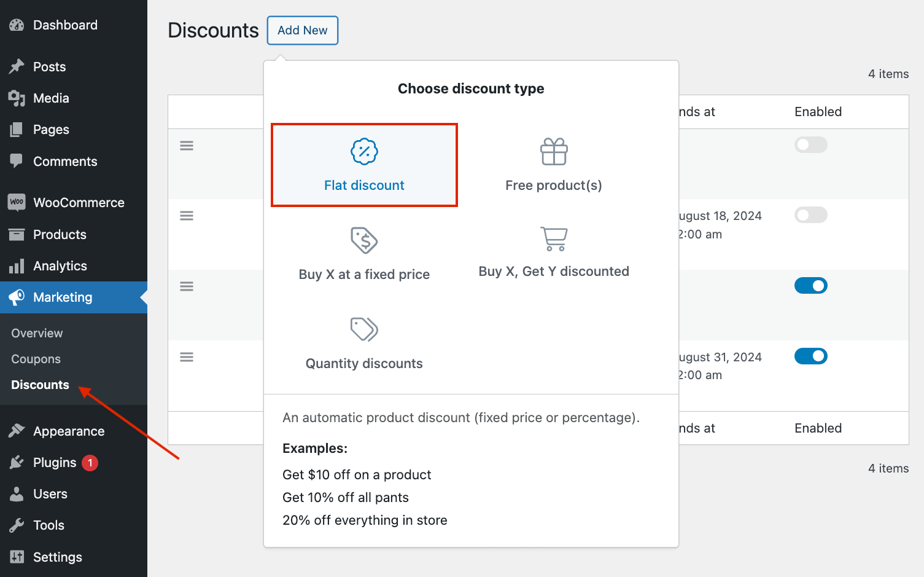The width and height of the screenshot is (924, 577).
Task: Select Buy X at a fixed price
Action: click(364, 254)
